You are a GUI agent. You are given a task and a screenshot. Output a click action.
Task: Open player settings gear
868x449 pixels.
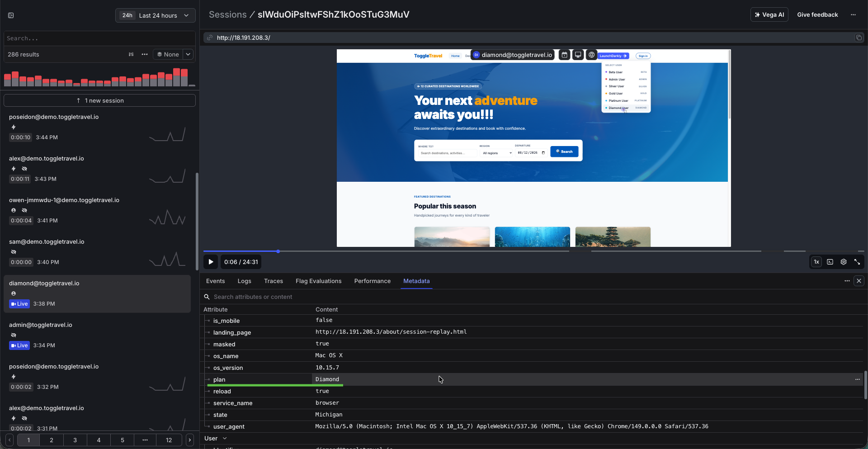[844, 262]
